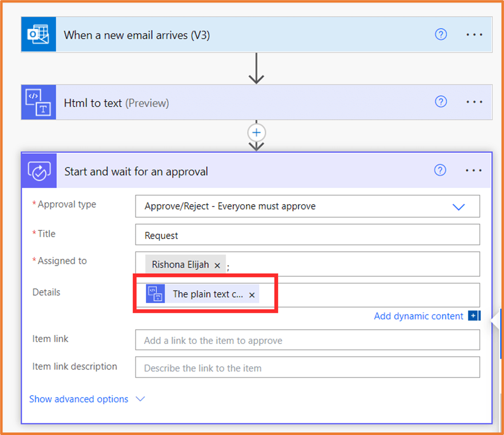Click the Approval action icon
The image size is (504, 435).
[x=39, y=171]
